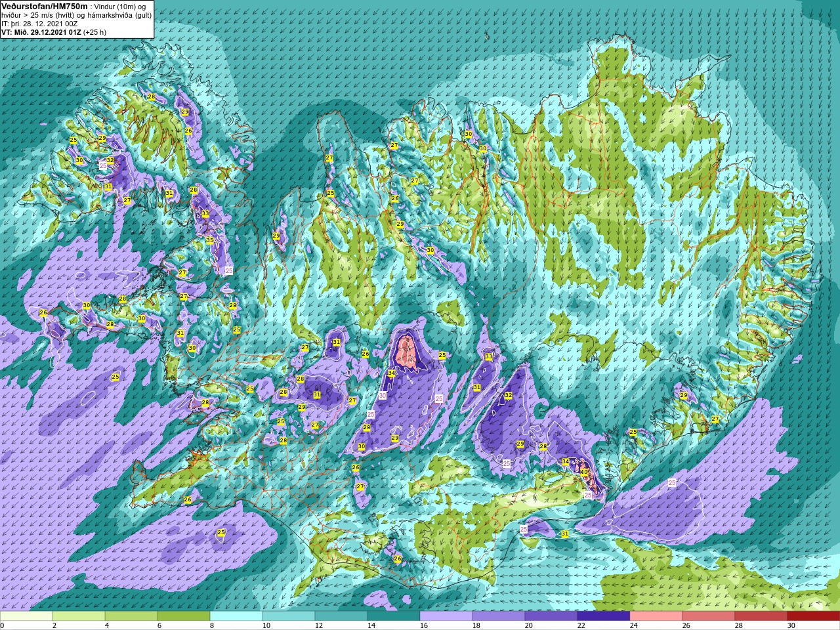Select the 2–4 m/s legend color band
The height and width of the screenshot is (630, 840).
[79, 616]
